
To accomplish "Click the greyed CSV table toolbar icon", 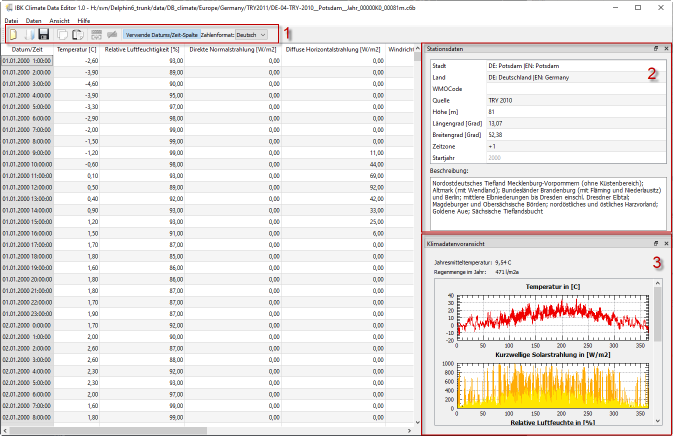I will [97, 34].
